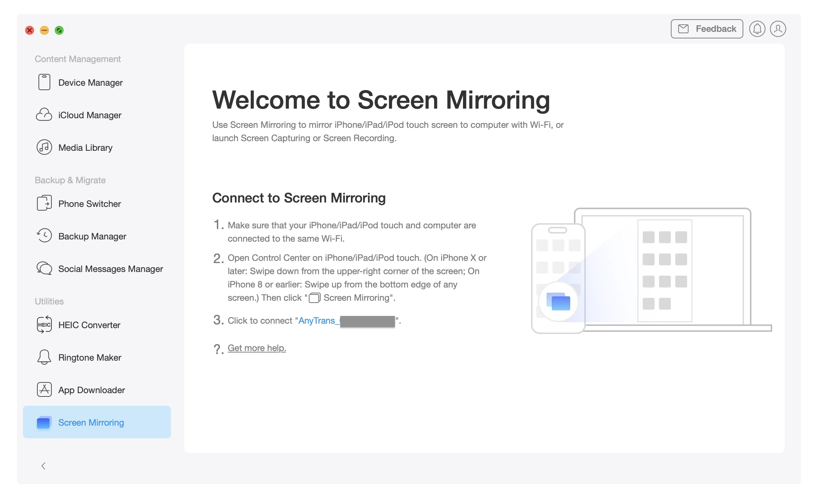This screenshot has height=504, width=818.
Task: Click the yellow minimize traffic light
Action: click(x=44, y=30)
